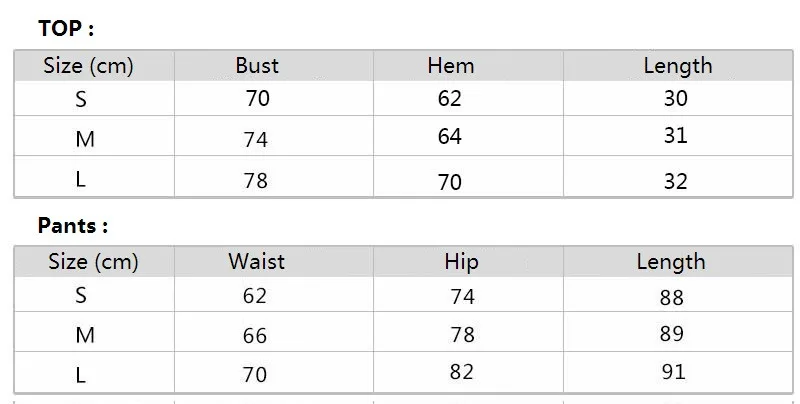Select the Pants Size (cm) header cell
The height and width of the screenshot is (404, 800).
pyautogui.click(x=93, y=262)
